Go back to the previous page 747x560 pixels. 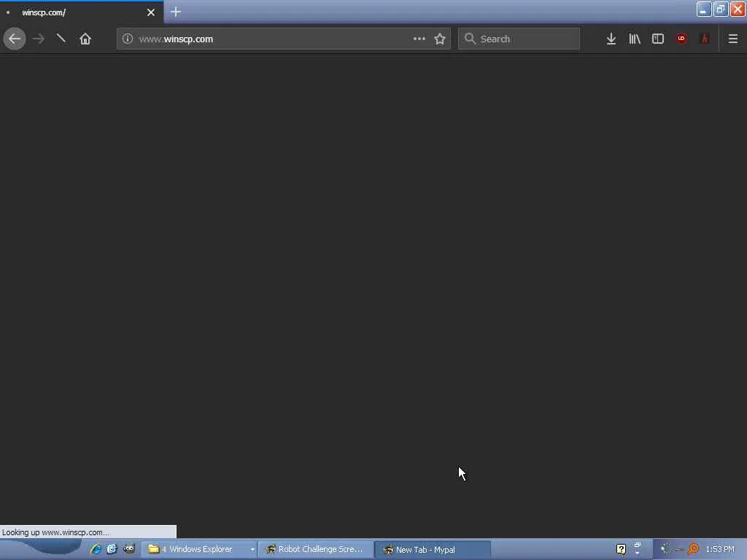(x=15, y=39)
